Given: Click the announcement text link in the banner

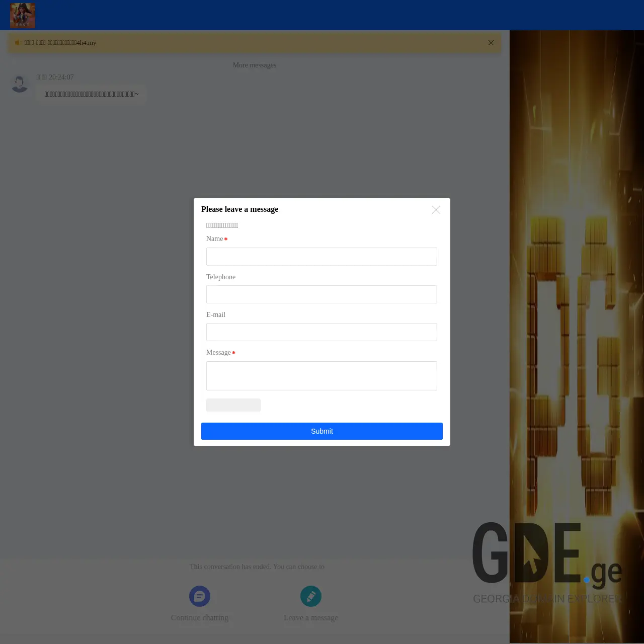Looking at the screenshot, I should point(60,43).
